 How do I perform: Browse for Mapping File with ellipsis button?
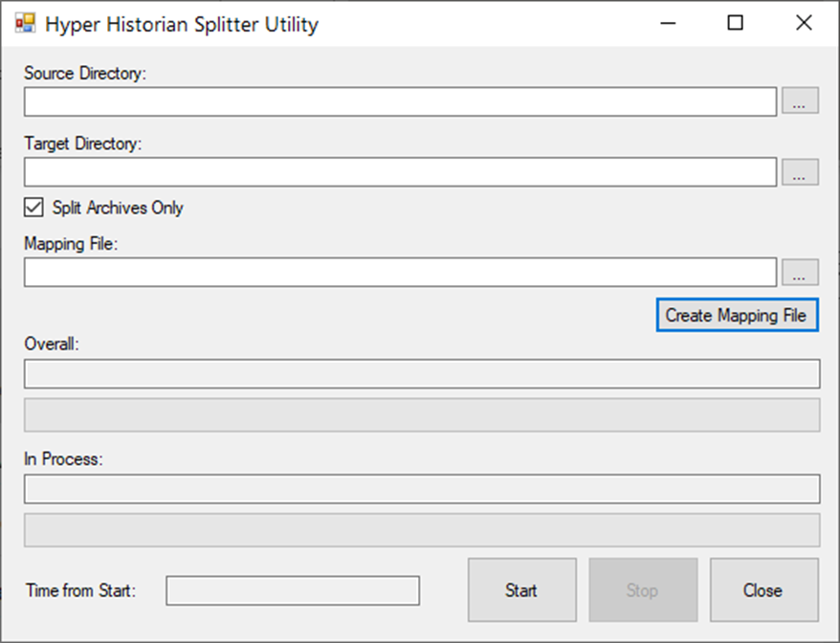tap(800, 272)
